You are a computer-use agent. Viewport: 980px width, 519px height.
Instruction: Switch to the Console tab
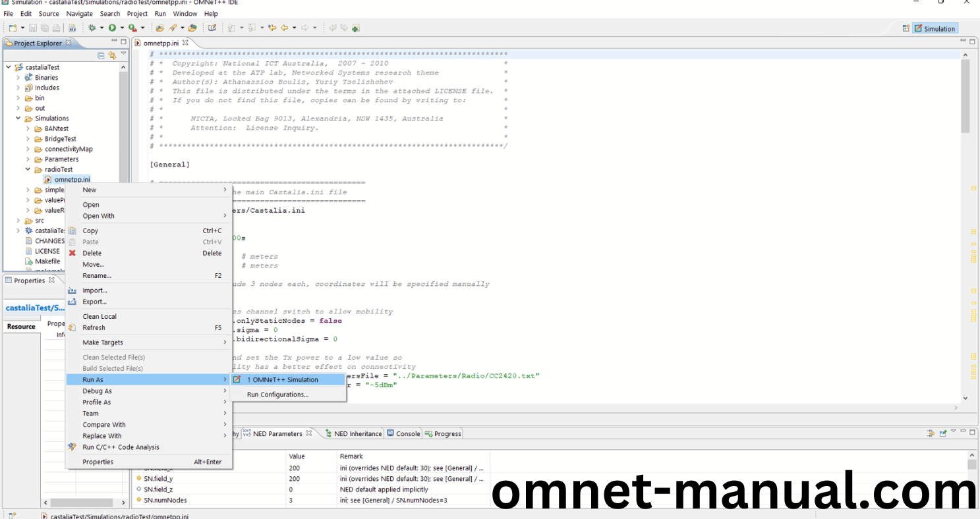point(403,433)
